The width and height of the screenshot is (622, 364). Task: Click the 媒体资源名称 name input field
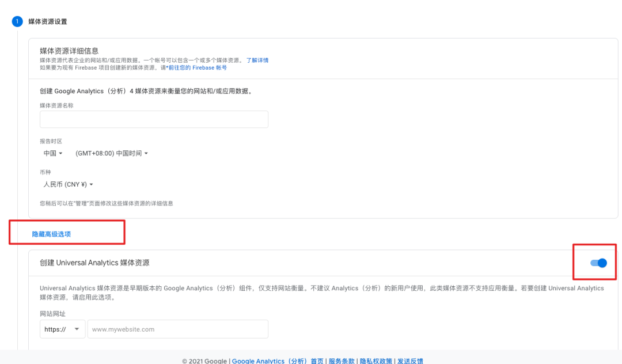pyautogui.click(x=153, y=119)
